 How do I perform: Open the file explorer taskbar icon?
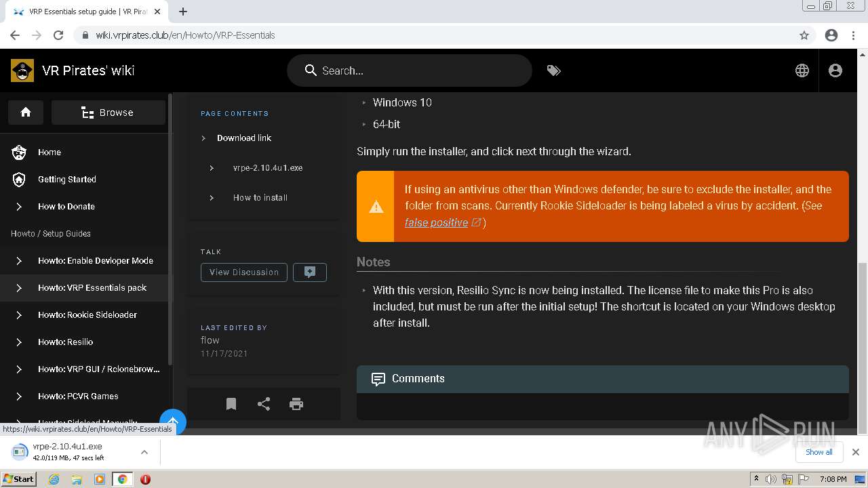coord(77,479)
